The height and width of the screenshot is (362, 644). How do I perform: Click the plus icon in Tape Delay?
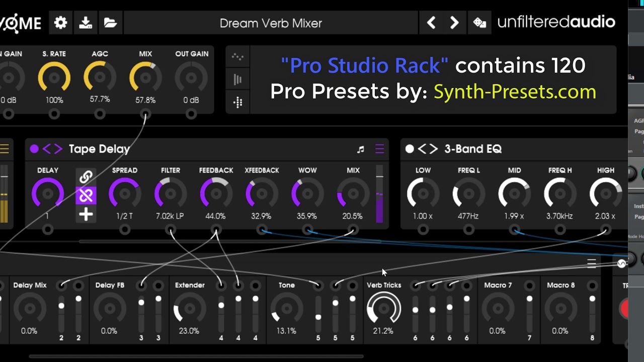click(x=86, y=215)
